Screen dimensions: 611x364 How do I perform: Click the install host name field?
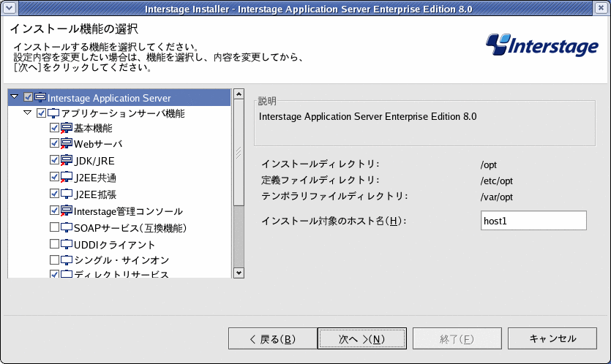pos(533,221)
